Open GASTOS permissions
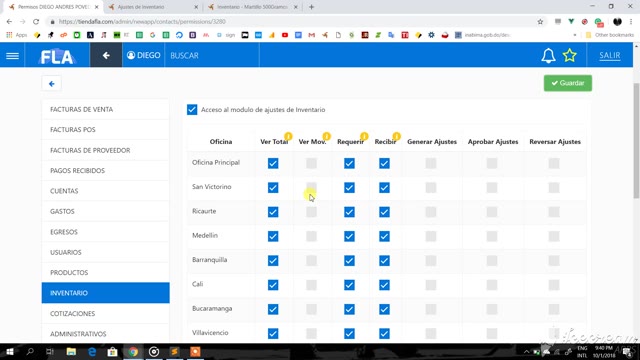Viewport: 640px width, 360px height. click(x=105, y=211)
